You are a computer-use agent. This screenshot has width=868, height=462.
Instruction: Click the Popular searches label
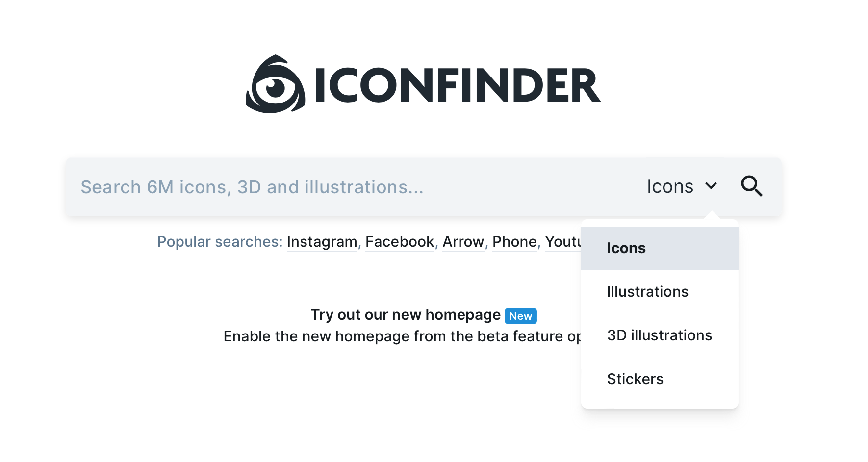220,242
